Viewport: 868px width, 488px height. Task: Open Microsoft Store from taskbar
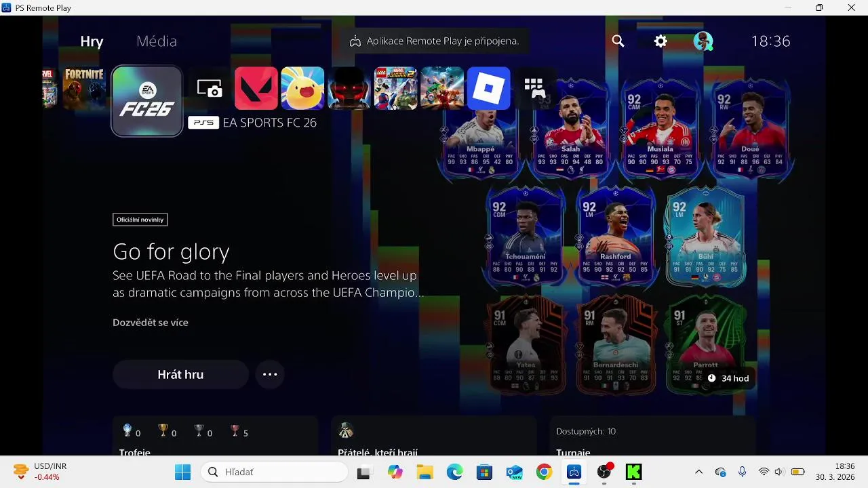484,472
